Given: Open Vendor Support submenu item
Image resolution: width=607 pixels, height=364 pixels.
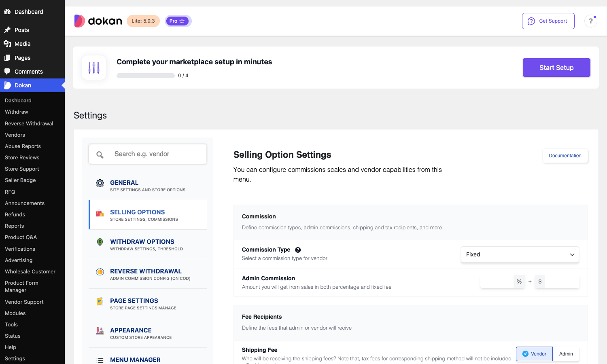Looking at the screenshot, I should (x=24, y=302).
